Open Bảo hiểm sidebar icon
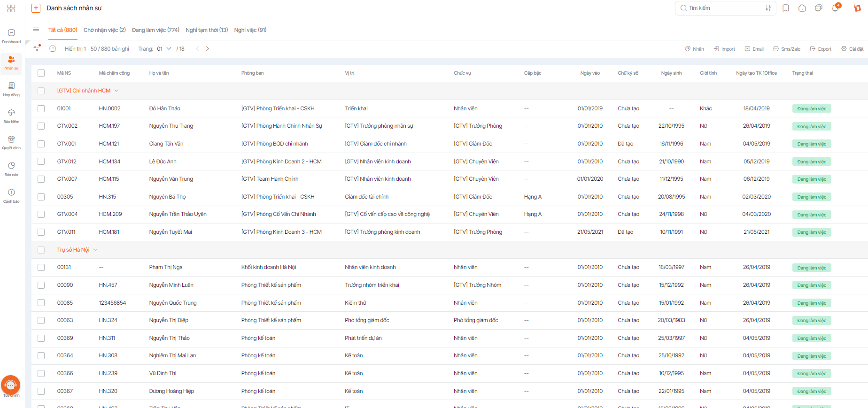 point(11,115)
